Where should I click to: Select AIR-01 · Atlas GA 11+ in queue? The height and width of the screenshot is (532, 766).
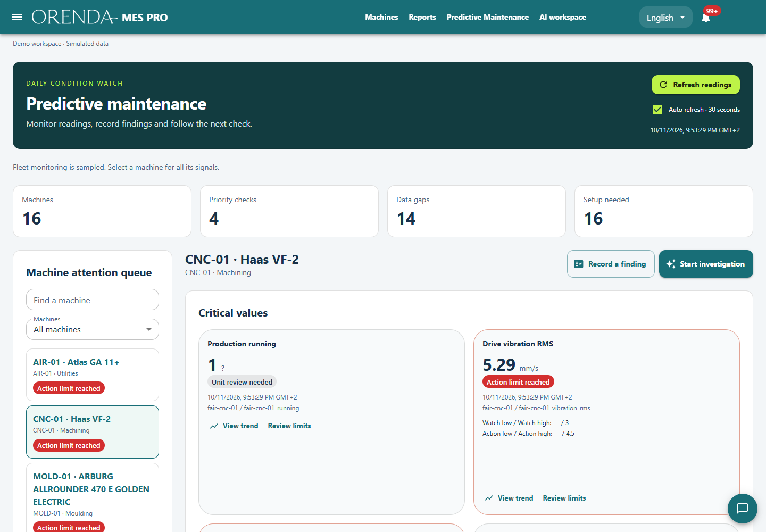(x=93, y=375)
